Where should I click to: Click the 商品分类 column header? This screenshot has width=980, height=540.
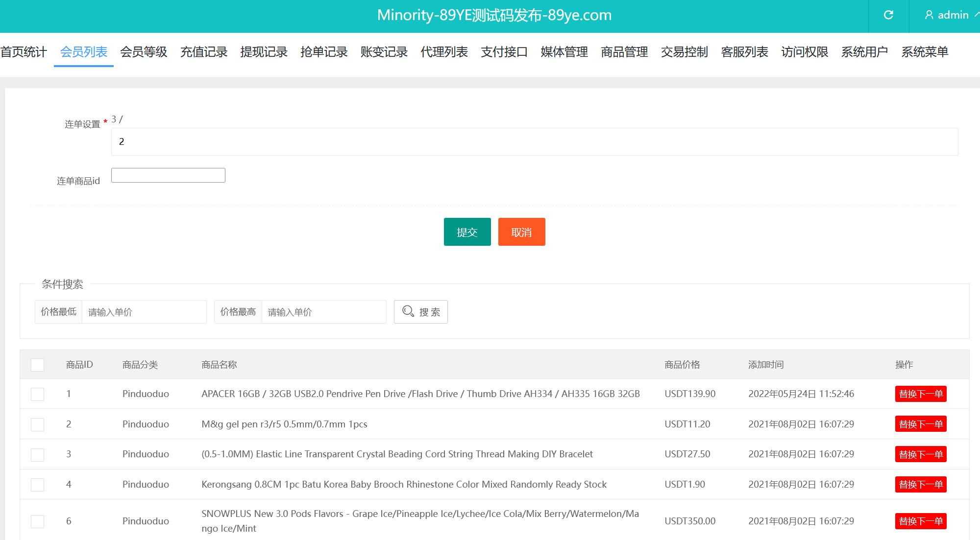tap(140, 365)
